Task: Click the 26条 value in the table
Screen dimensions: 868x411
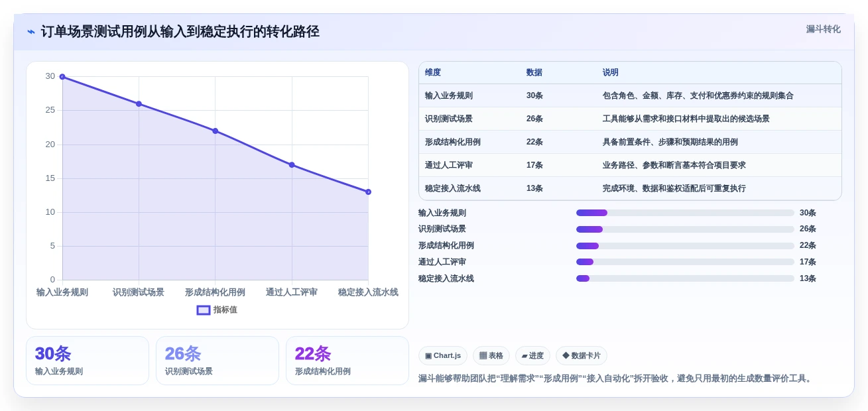Action: [x=534, y=119]
